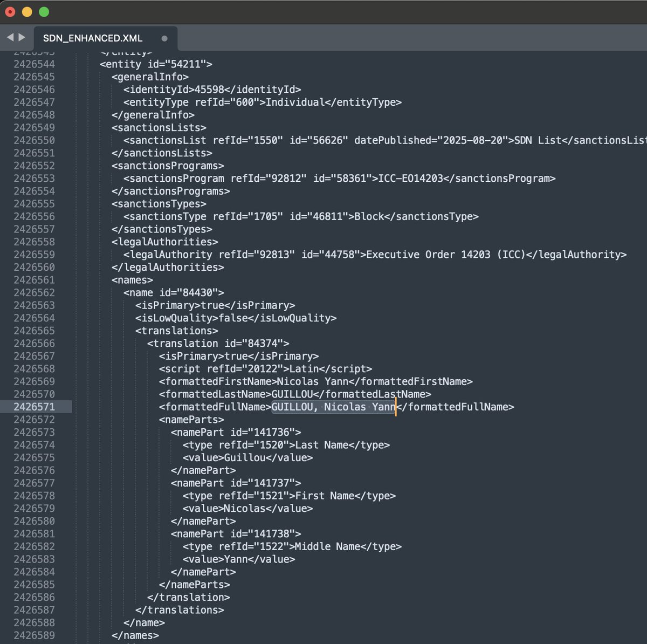Viewport: 647px width, 644px height.
Task: Click the opening <sanctionsLists> tag
Action: [x=159, y=128]
